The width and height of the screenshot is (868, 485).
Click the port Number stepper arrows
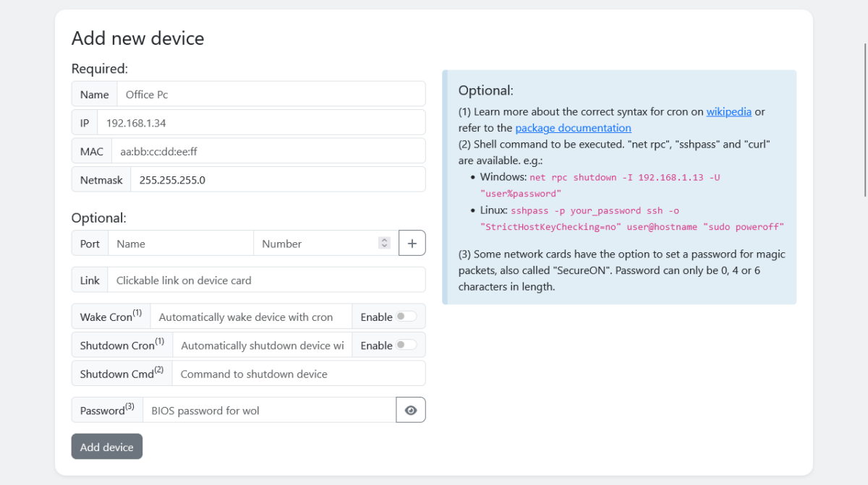coord(385,244)
